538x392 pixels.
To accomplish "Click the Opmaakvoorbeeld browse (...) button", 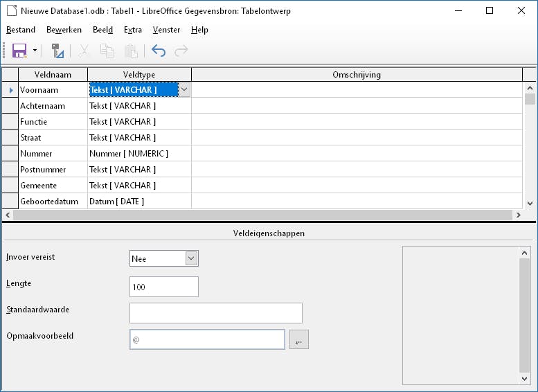I will click(298, 339).
